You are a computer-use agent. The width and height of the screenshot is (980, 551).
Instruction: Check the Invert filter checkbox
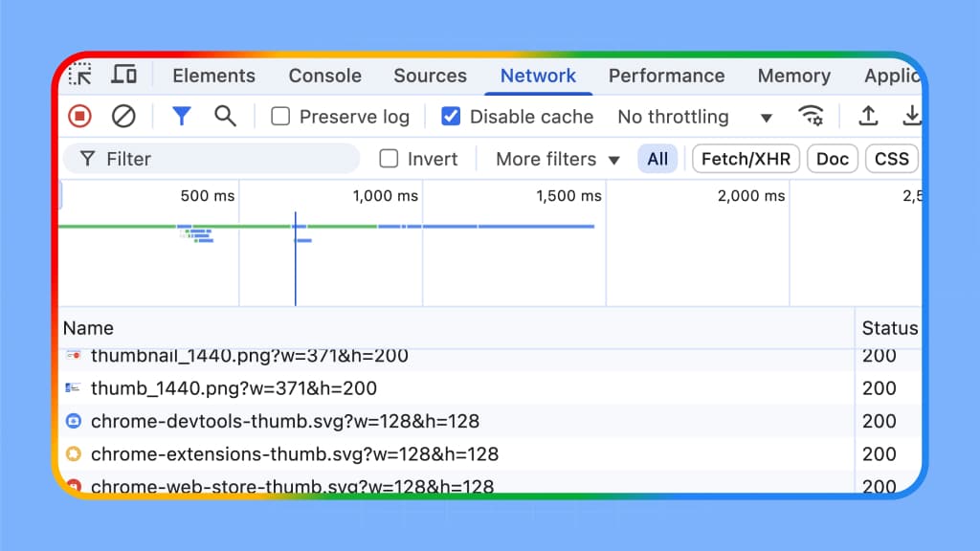click(x=389, y=159)
